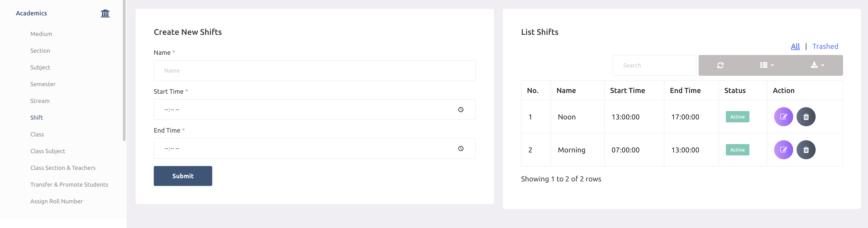The width and height of the screenshot is (868, 228).
Task: Open the export download dropdown
Action: [817, 65]
